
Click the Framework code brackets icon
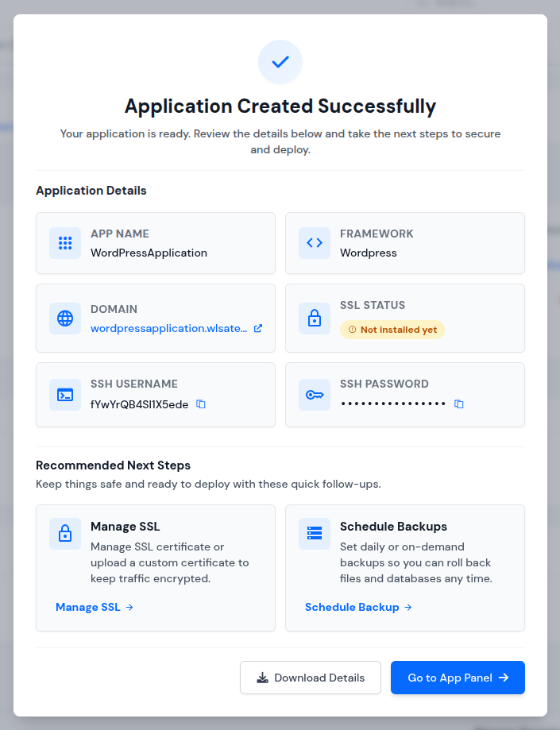pyautogui.click(x=314, y=243)
